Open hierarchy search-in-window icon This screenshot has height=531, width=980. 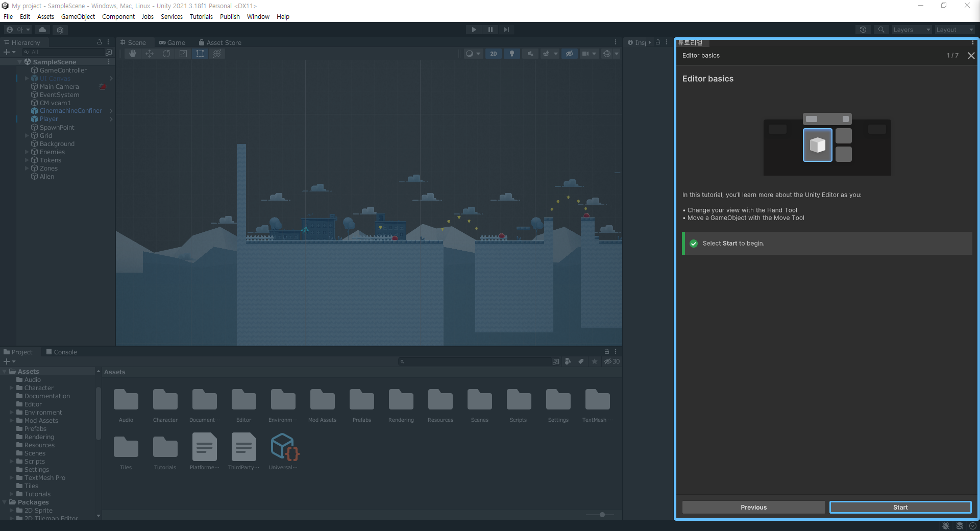point(109,52)
